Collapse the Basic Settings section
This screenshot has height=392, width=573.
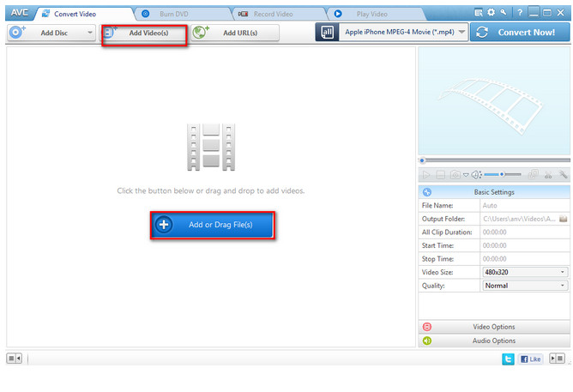point(494,192)
